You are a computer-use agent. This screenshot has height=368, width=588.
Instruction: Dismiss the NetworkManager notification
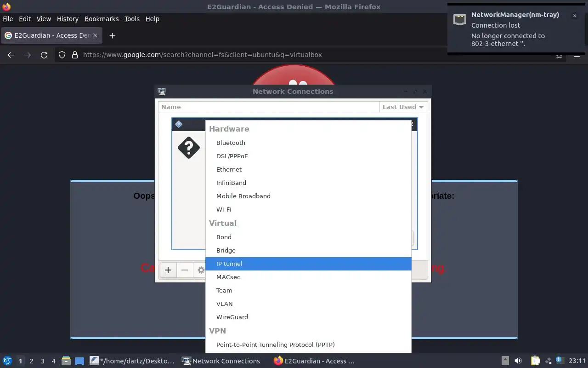[574, 16]
